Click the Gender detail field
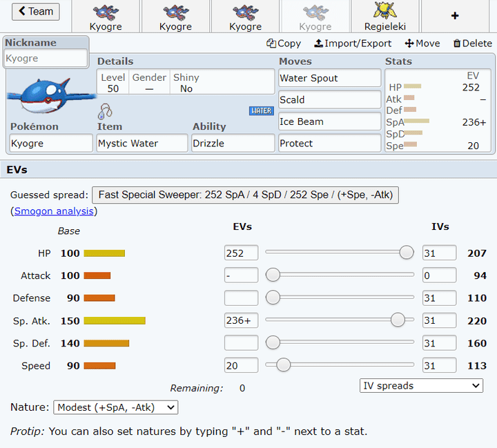This screenshot has height=448, width=497. tap(149, 82)
